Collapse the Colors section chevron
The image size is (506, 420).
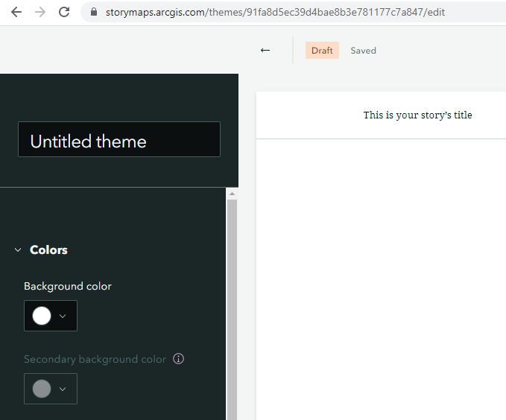click(x=18, y=250)
